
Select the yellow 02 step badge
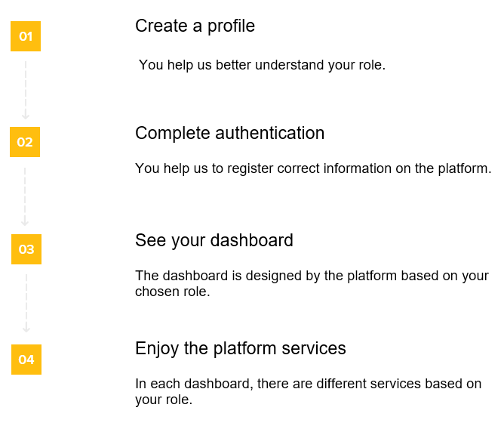(x=25, y=142)
